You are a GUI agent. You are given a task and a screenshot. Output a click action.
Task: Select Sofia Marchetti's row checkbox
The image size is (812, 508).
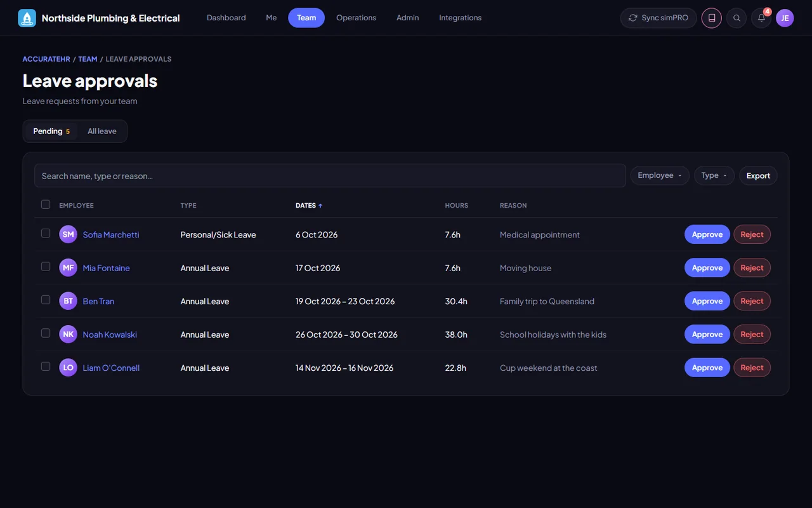[46, 233]
